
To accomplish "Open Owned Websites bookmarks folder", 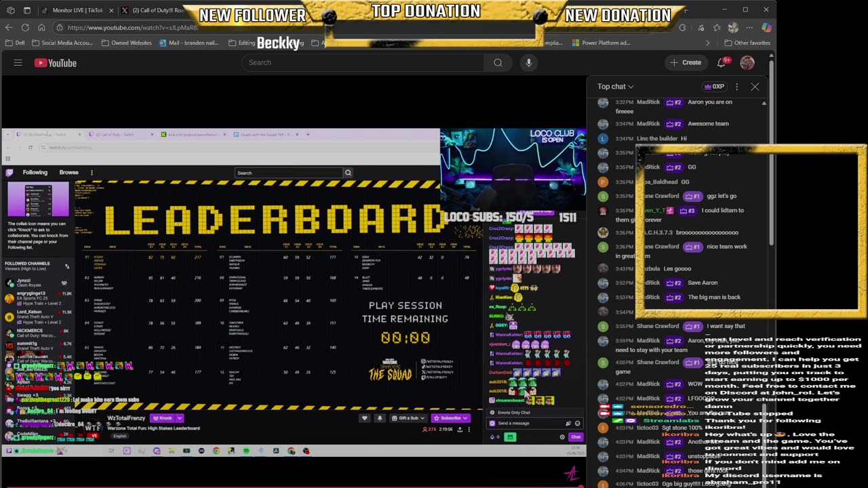I will pos(127,43).
